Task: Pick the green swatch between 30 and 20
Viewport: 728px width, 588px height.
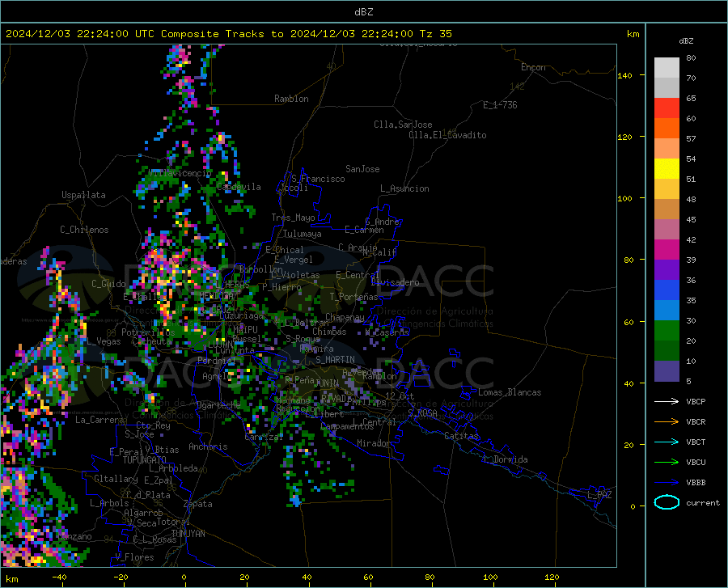Action: coord(667,331)
